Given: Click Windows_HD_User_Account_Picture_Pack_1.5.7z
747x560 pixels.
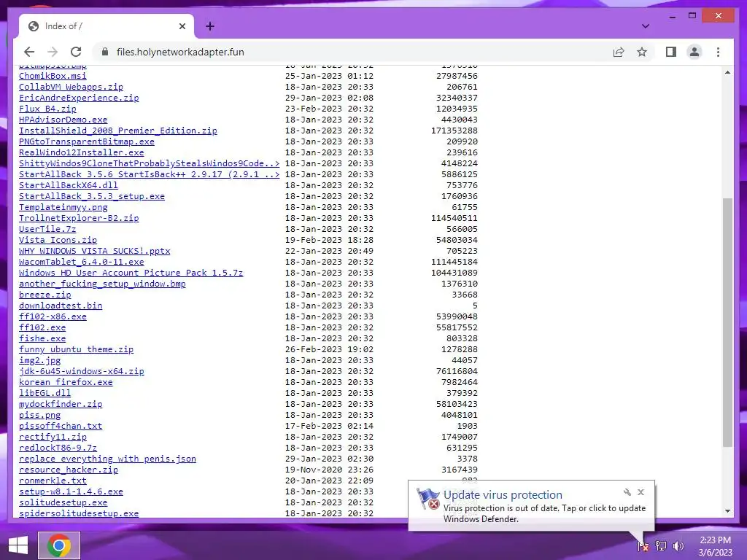Looking at the screenshot, I should [x=131, y=273].
